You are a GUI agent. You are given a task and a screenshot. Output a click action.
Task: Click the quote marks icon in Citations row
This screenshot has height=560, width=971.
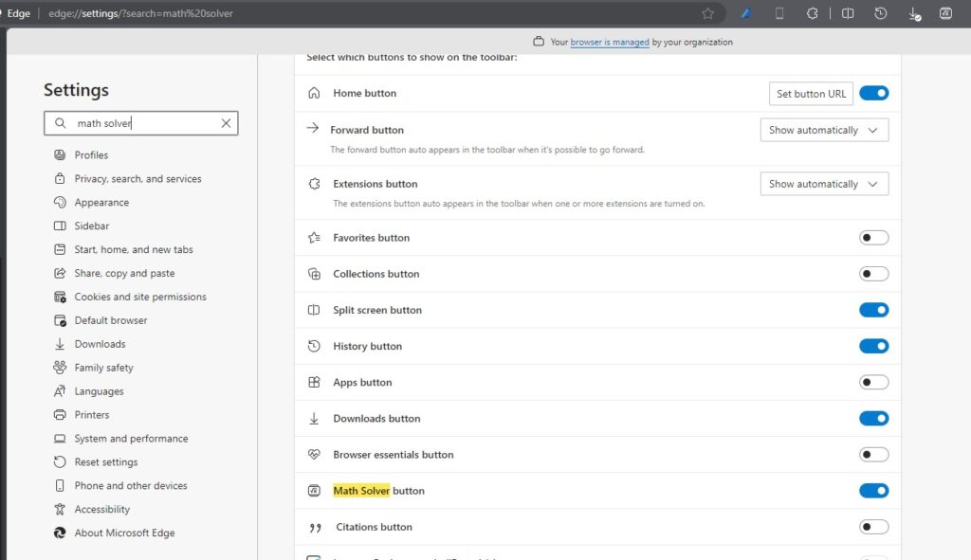click(x=315, y=528)
